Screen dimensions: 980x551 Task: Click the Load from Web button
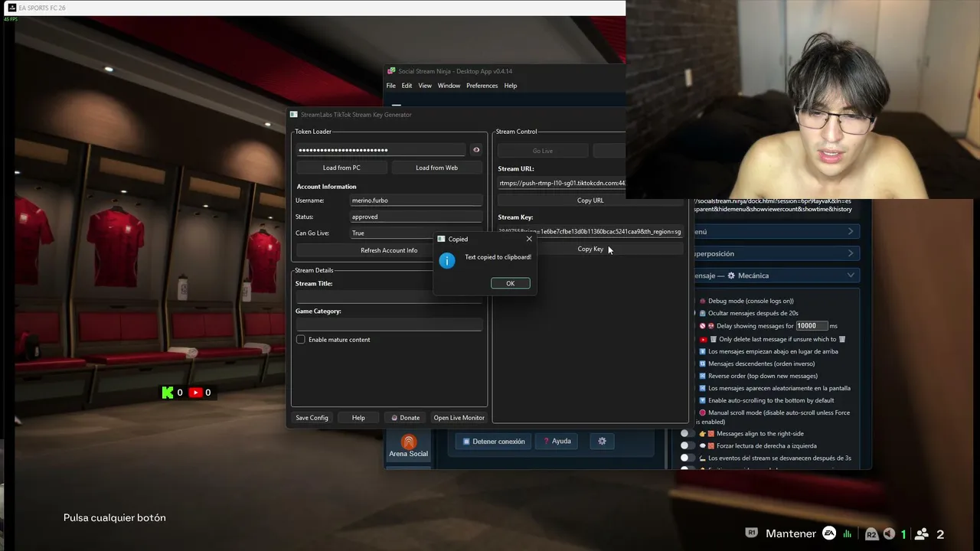click(x=436, y=168)
